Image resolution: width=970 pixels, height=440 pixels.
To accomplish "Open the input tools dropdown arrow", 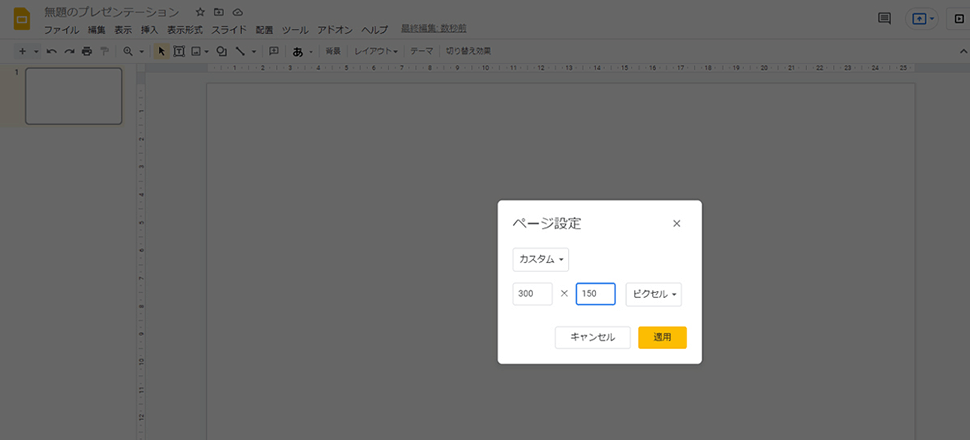I will (x=311, y=51).
